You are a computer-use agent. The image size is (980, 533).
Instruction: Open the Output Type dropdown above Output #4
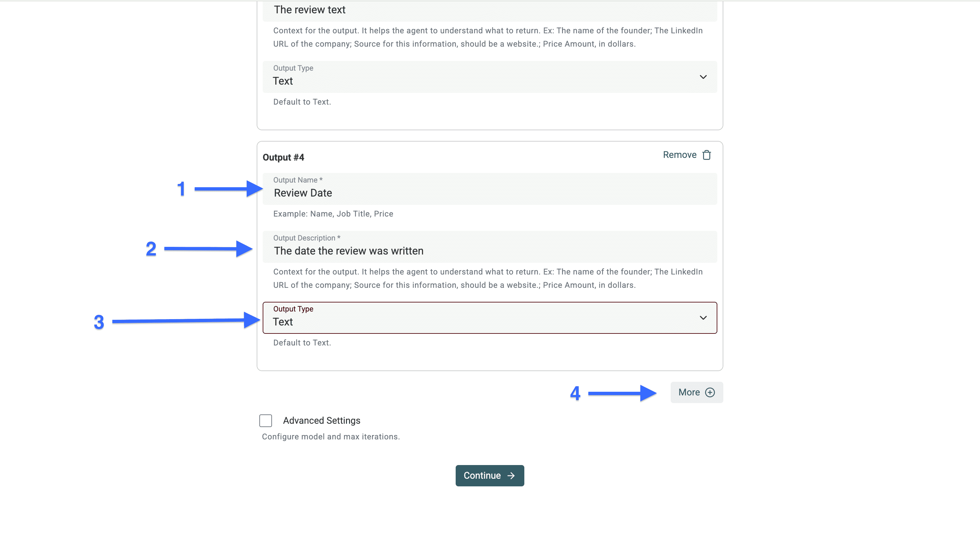click(489, 77)
